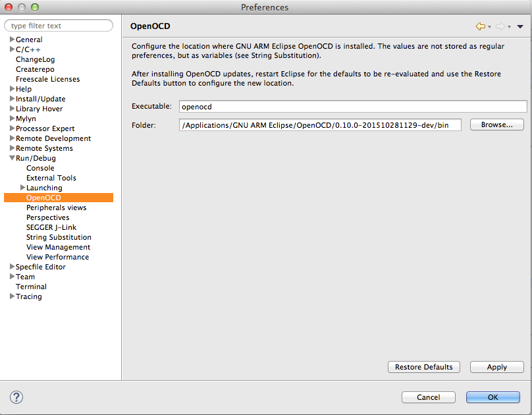Screen dimensions: 532x415
Task: Click the yellow back navigation arrow
Action: coord(480,26)
